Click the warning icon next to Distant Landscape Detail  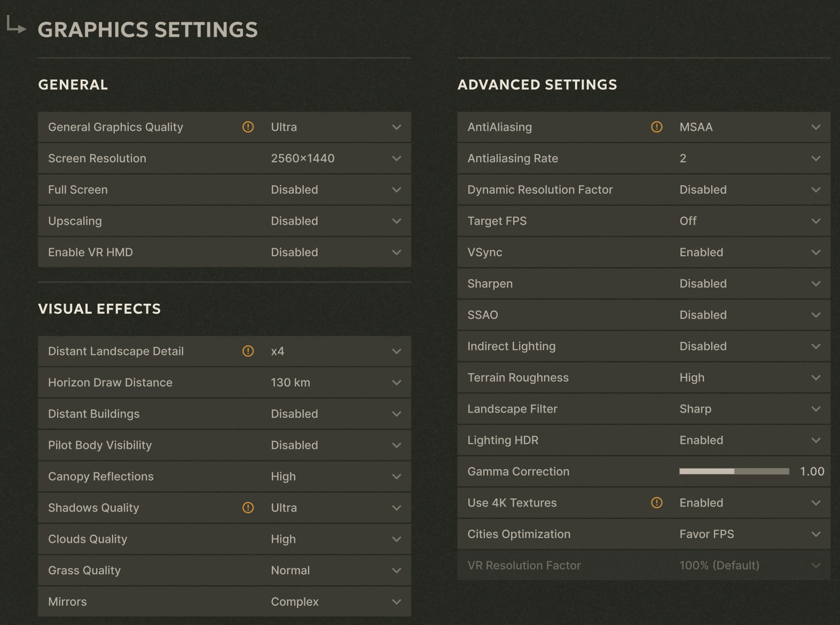[248, 351]
